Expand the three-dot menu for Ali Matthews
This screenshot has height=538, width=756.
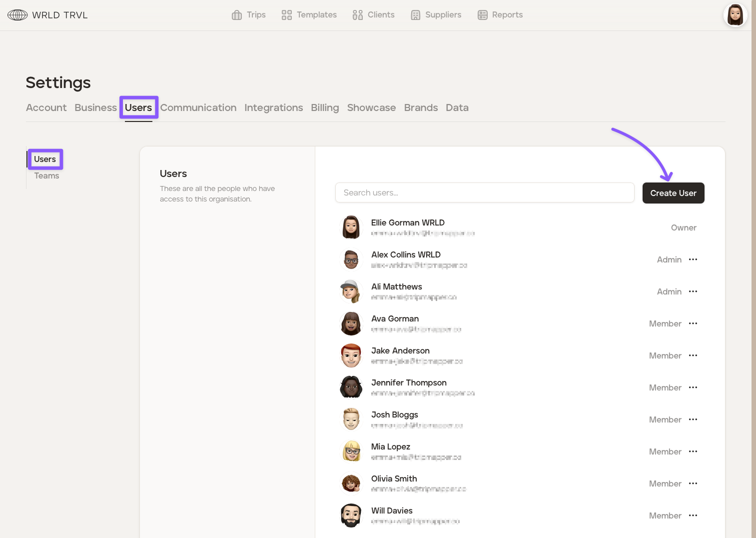693,291
